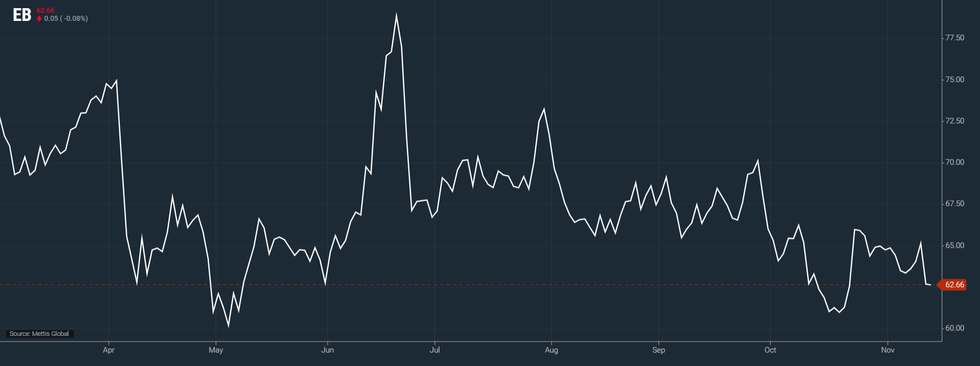The width and height of the screenshot is (980, 366).
Task: Click the red down arrow price indicator
Action: (x=39, y=19)
